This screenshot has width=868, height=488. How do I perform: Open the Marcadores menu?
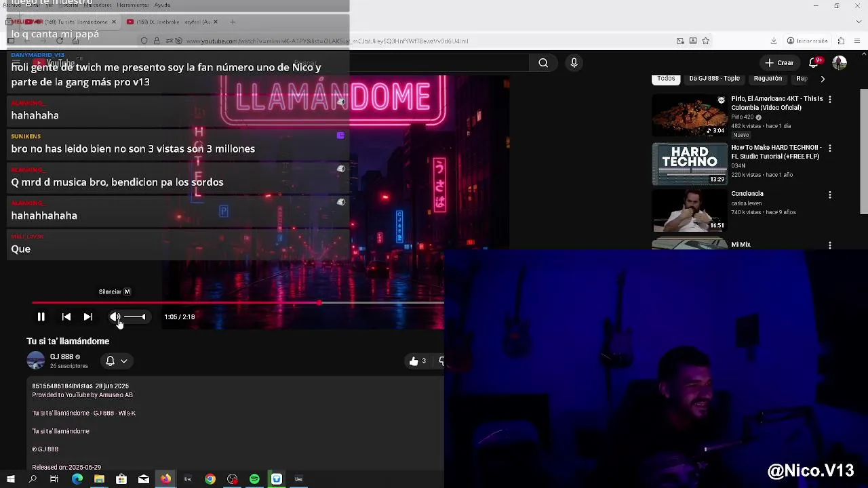pos(98,5)
